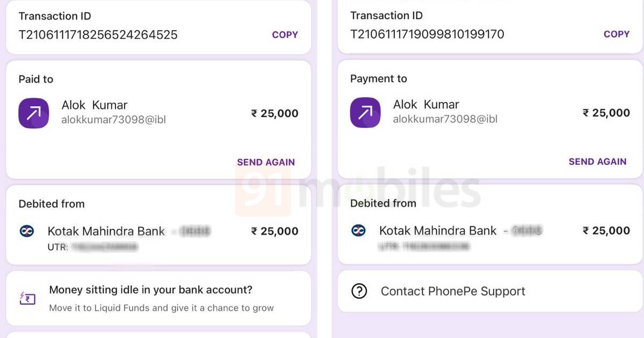Select transaction ID text T2106111719099810199170
The height and width of the screenshot is (338, 644).
coord(427,34)
